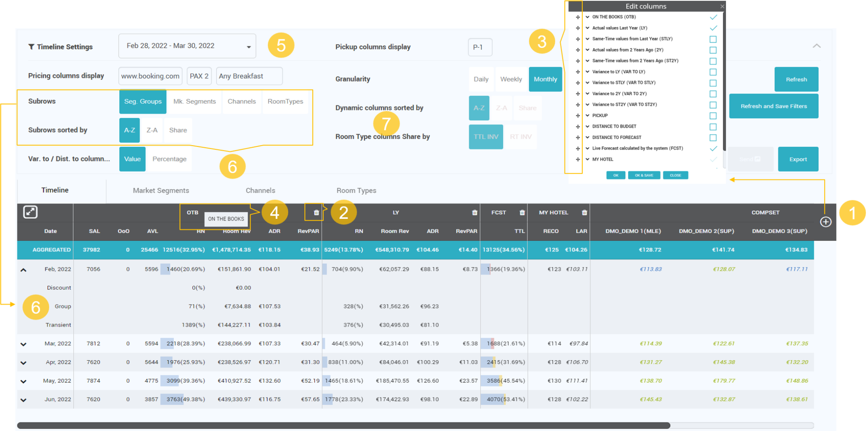Grab the move handle for MY HOTEL row
The height and width of the screenshot is (431, 868).
point(578,160)
